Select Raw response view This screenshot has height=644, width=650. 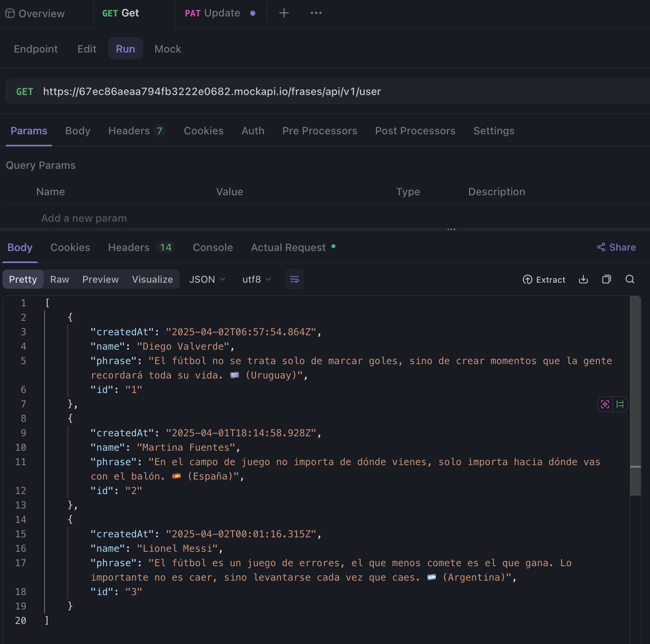60,279
